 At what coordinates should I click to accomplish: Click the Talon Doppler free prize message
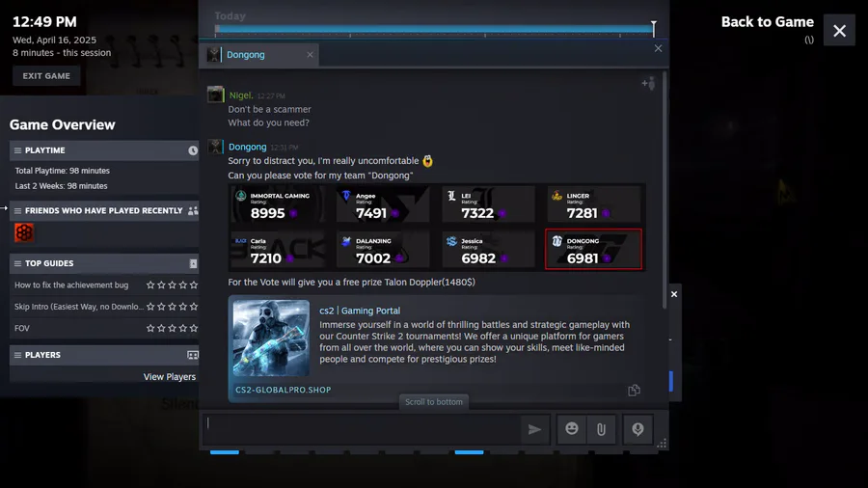[x=351, y=283]
